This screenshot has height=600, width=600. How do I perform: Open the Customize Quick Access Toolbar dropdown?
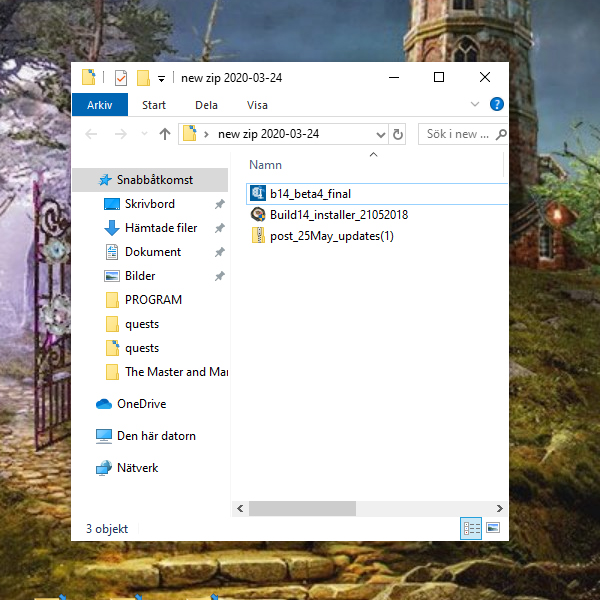pyautogui.click(x=161, y=79)
